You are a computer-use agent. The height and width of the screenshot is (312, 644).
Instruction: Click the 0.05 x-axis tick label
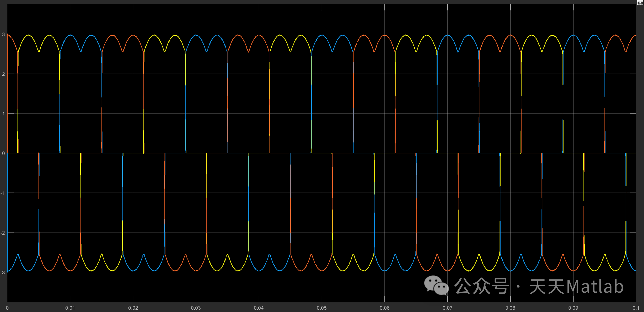[x=322, y=308]
